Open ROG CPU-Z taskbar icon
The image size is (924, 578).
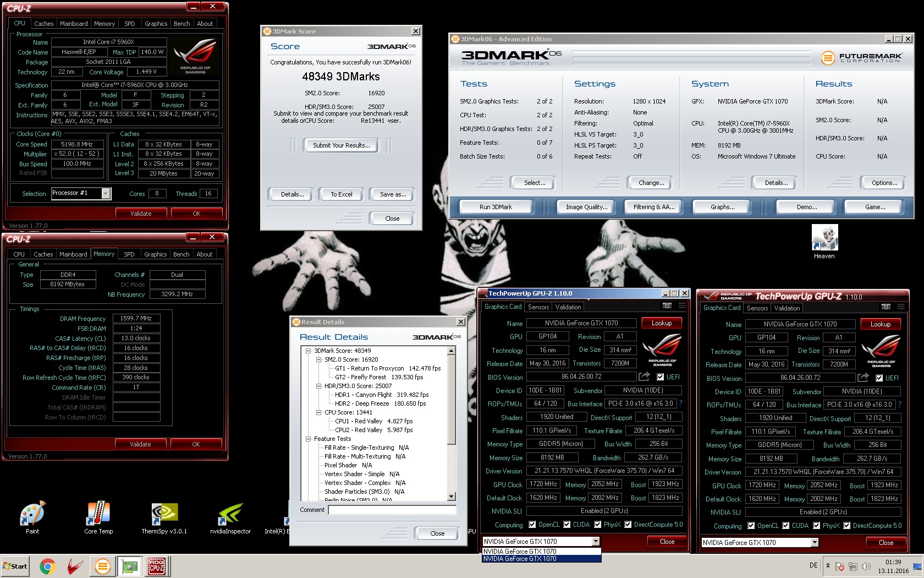pyautogui.click(x=157, y=566)
